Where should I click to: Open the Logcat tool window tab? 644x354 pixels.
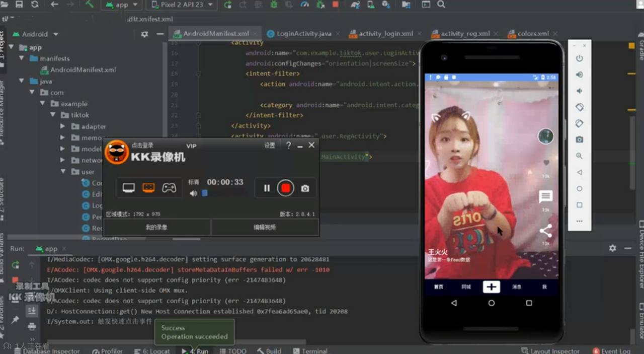click(152, 351)
